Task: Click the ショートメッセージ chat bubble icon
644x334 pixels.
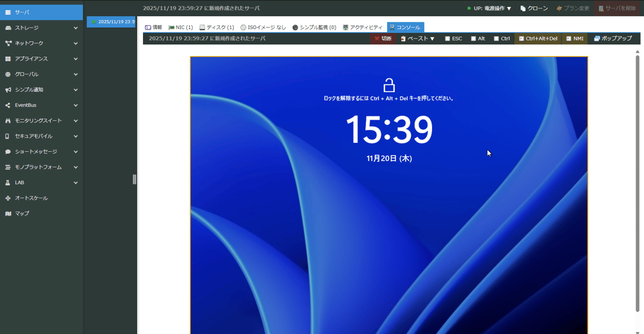Action: click(8, 151)
